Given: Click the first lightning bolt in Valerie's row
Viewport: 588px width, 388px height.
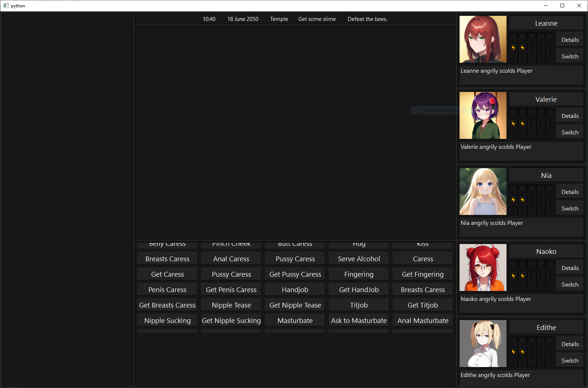Looking at the screenshot, I should click(513, 124).
